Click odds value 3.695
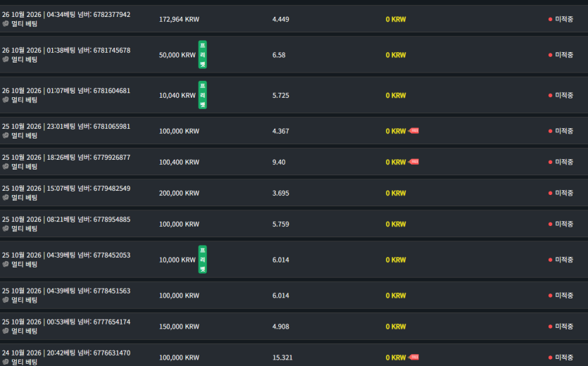The width and height of the screenshot is (588, 366). click(280, 193)
